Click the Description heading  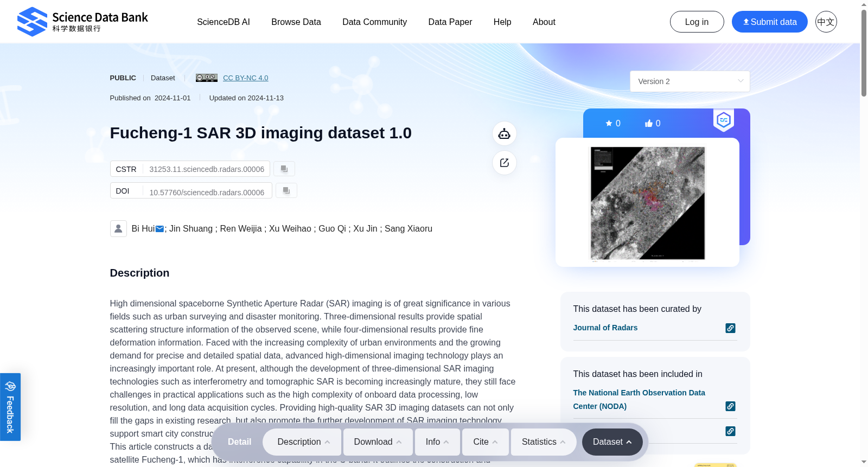pos(139,273)
